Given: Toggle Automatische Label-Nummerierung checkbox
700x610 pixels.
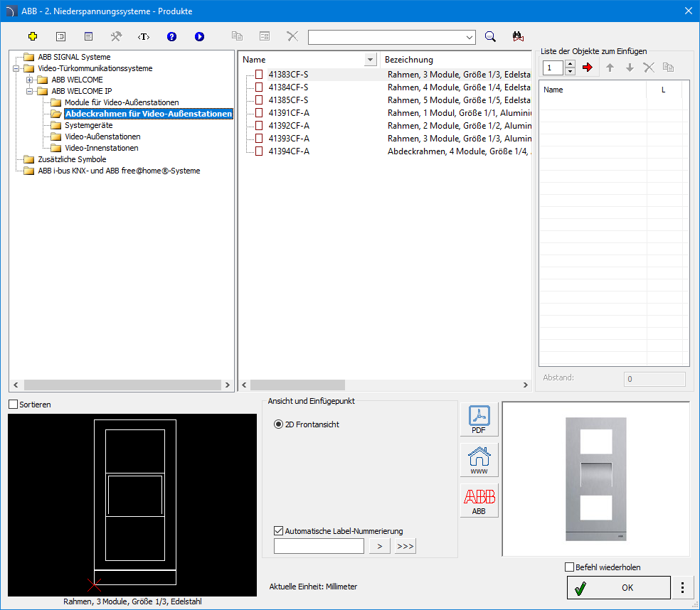Looking at the screenshot, I should [x=279, y=530].
